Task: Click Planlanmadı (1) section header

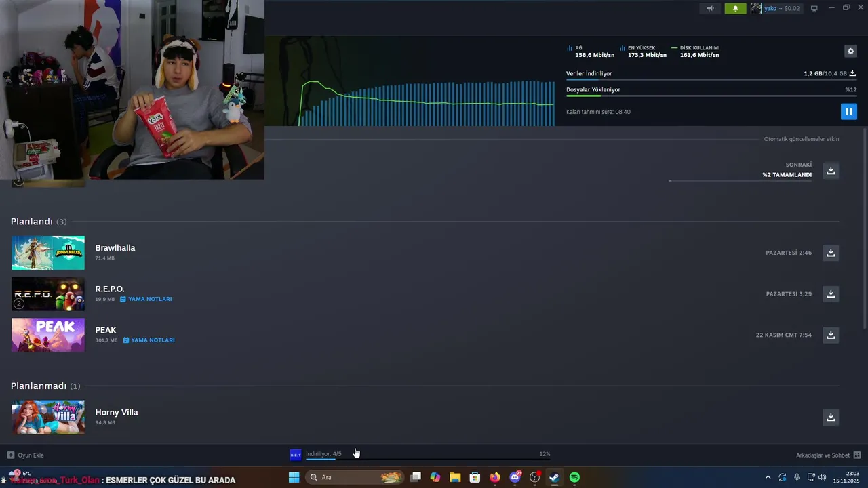Action: pyautogui.click(x=45, y=386)
